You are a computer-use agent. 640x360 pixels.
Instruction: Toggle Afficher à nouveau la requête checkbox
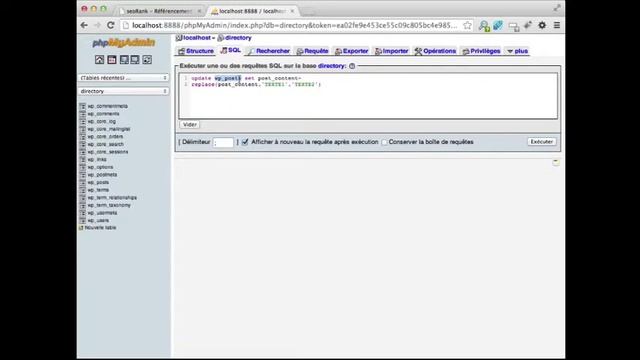click(245, 142)
